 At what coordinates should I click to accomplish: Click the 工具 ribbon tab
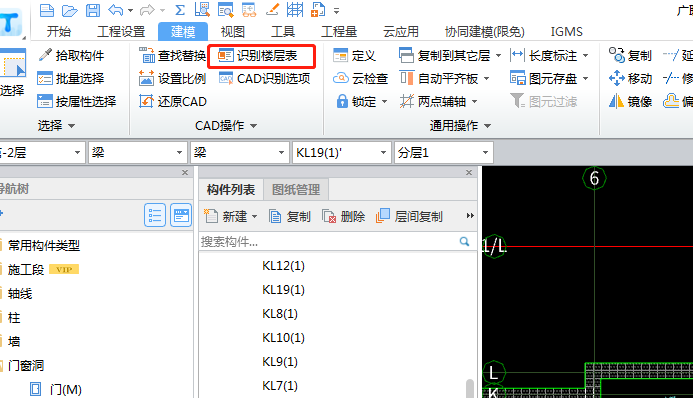(x=282, y=31)
